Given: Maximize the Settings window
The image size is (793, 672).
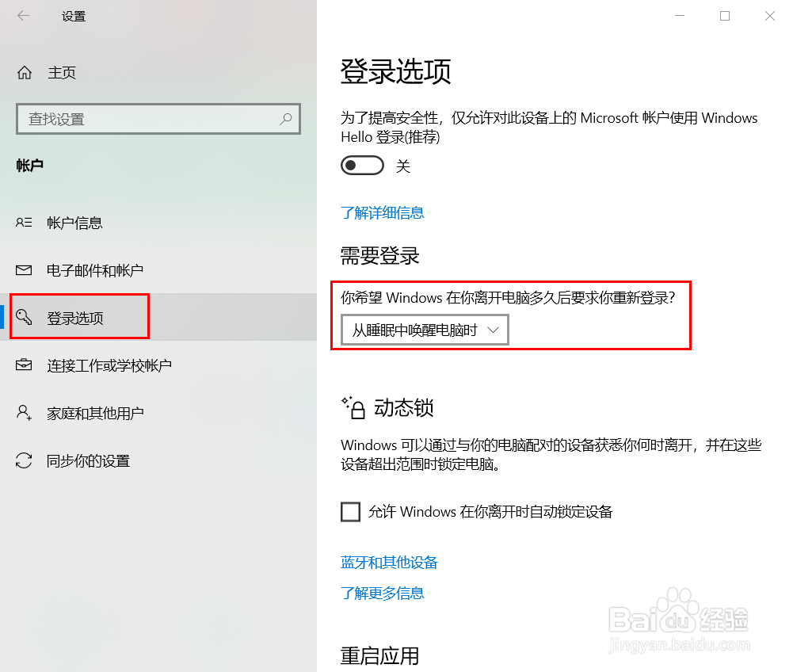Looking at the screenshot, I should 725,16.
